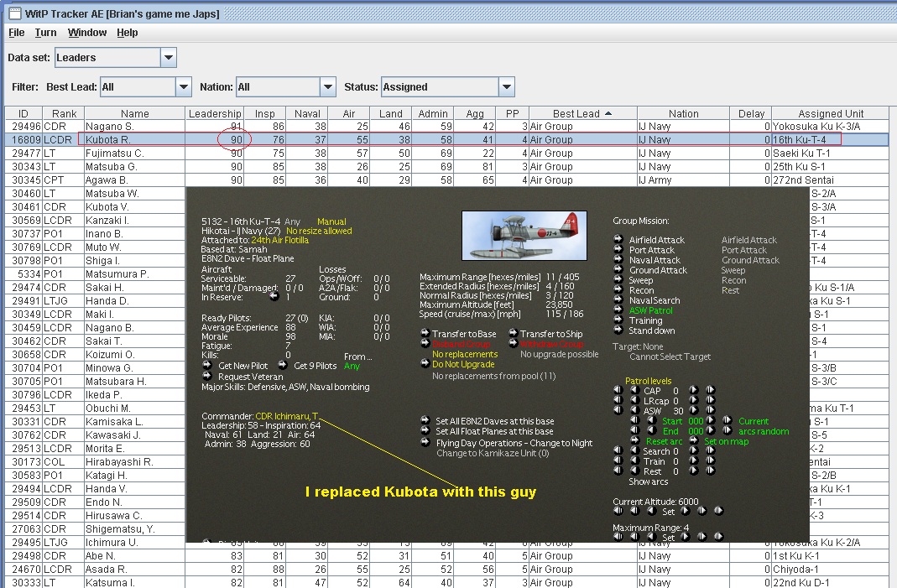The height and width of the screenshot is (588, 897).
Task: Open the Turn menu
Action: (x=45, y=33)
